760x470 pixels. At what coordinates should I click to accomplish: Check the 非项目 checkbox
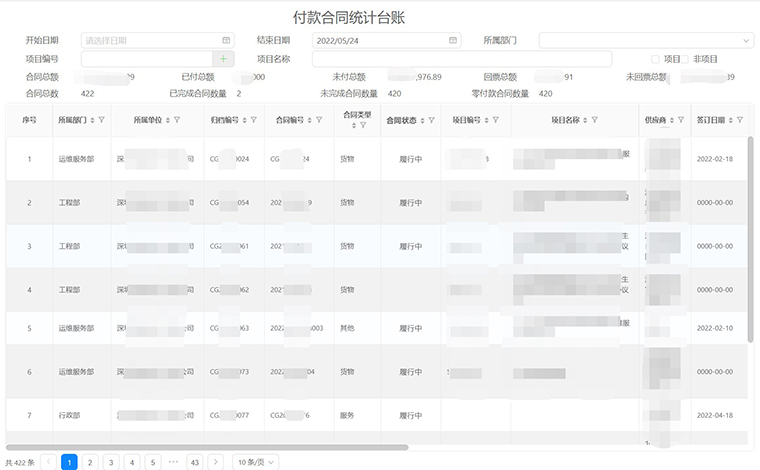click(x=686, y=59)
